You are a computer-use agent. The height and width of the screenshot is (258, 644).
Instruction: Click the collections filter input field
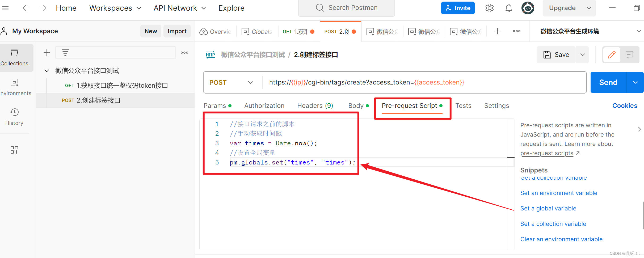point(115,53)
